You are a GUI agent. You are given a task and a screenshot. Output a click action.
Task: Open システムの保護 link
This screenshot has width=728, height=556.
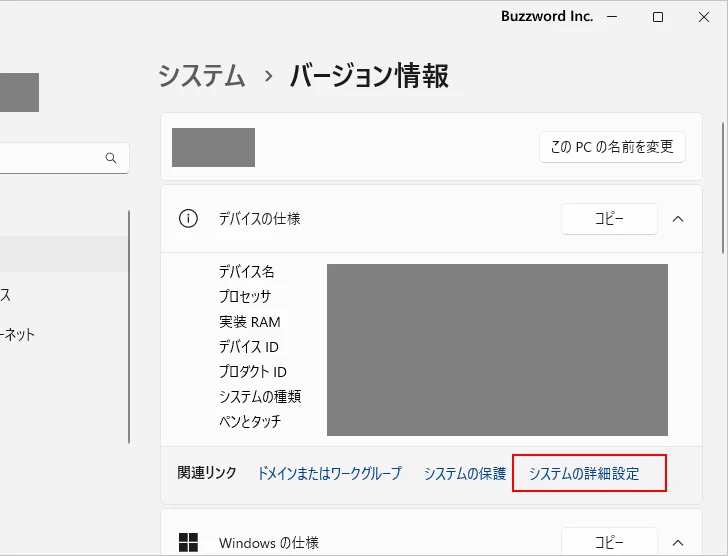coord(465,473)
